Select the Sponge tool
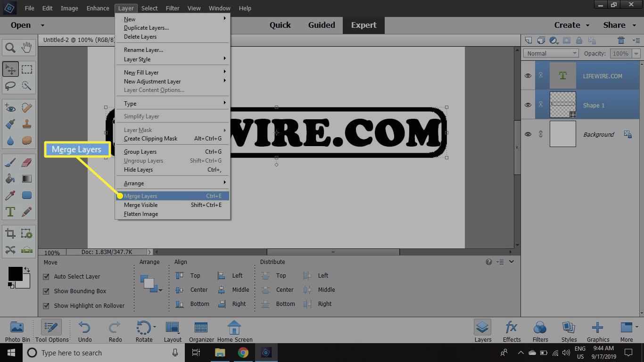This screenshot has height=362, width=644. [27, 140]
